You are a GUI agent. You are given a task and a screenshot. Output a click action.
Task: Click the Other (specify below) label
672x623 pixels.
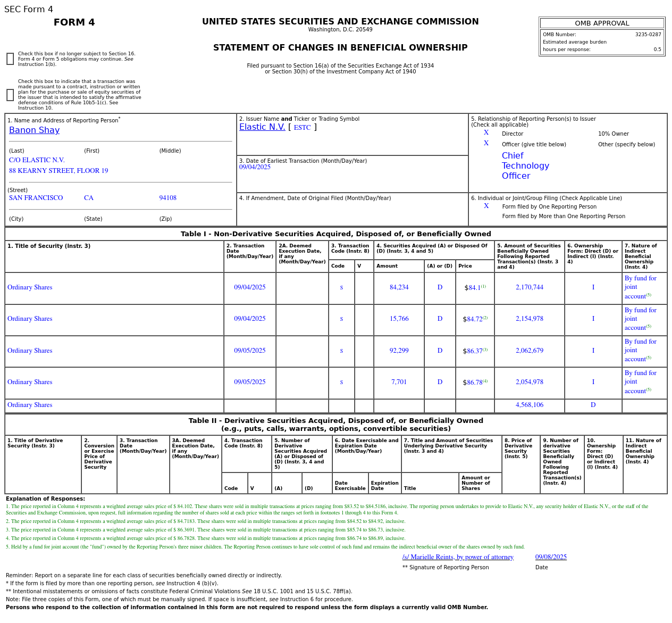626,145
